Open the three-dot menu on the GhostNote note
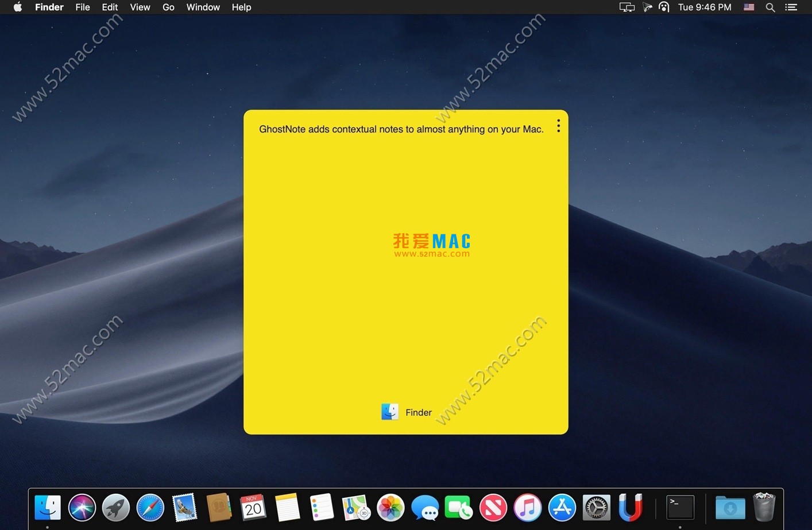The width and height of the screenshot is (812, 530). point(558,126)
